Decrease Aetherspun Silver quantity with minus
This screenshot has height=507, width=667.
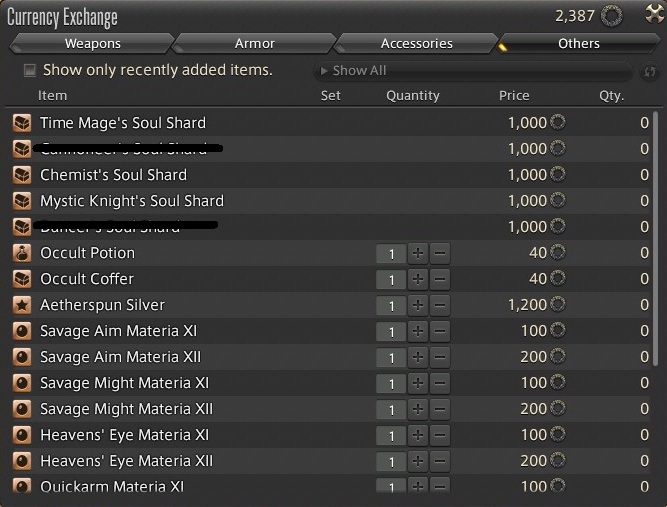tap(440, 305)
